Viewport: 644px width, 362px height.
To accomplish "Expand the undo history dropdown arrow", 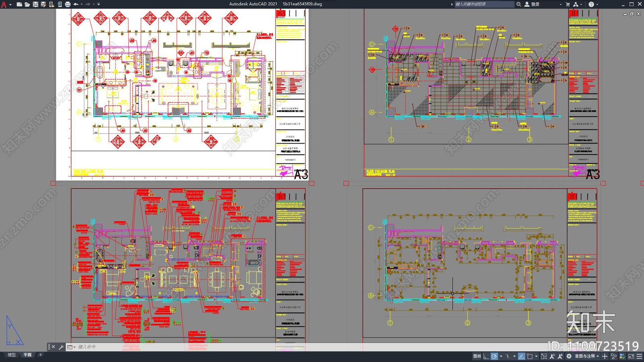I will (x=82, y=4).
